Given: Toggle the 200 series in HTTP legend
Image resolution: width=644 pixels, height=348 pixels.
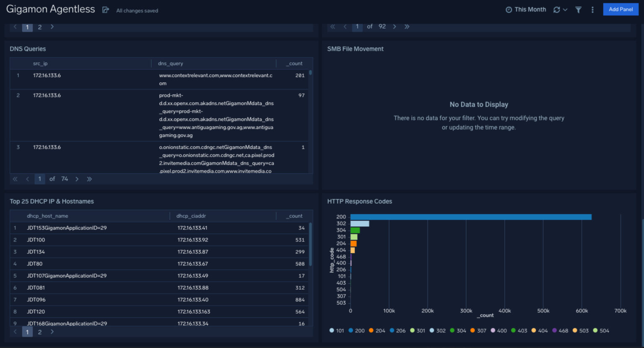Looking at the screenshot, I should coord(356,330).
